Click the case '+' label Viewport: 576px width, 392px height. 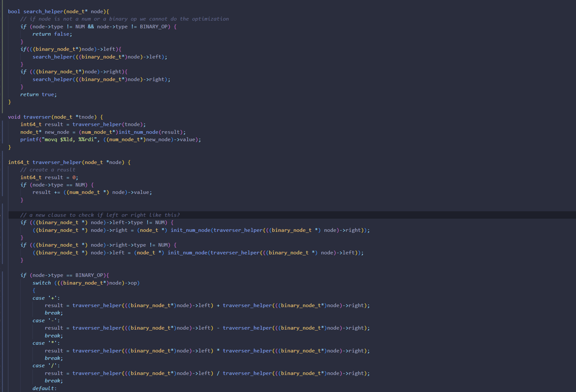click(x=46, y=298)
